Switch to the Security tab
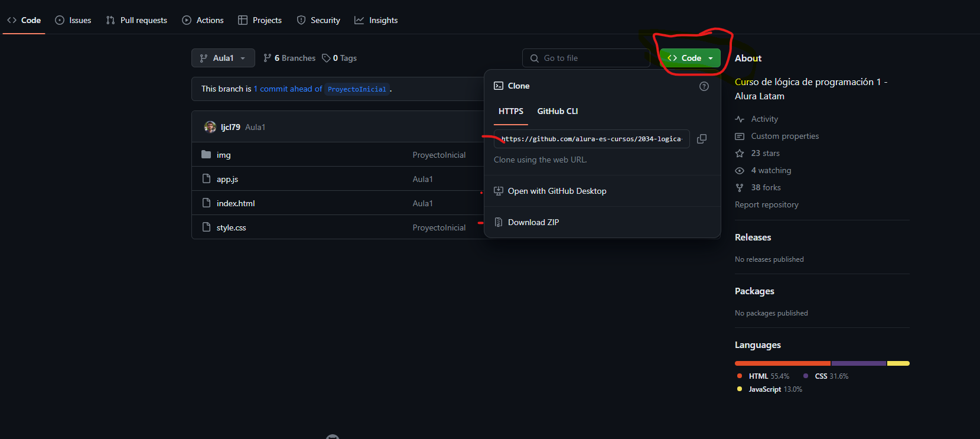Screen dimensions: 980x439 pyautogui.click(x=318, y=20)
